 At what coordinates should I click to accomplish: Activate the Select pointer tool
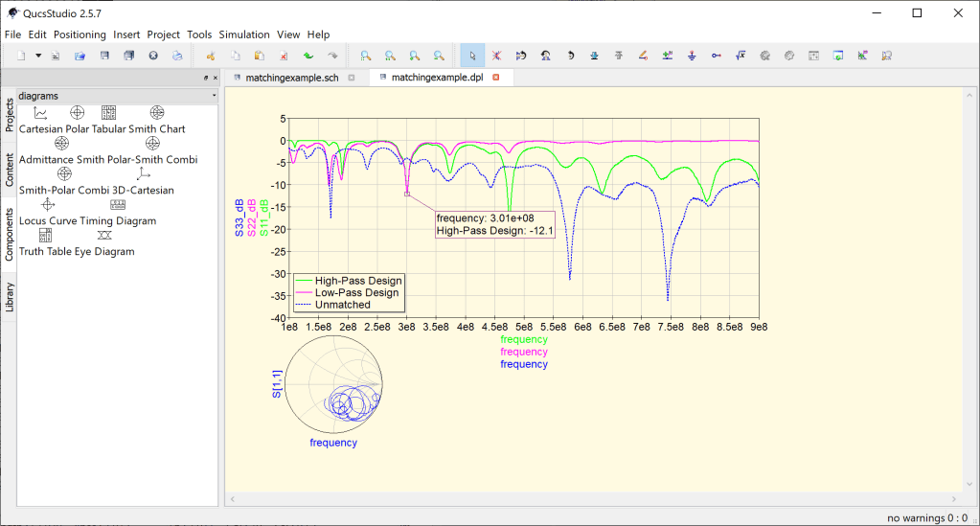(472, 56)
